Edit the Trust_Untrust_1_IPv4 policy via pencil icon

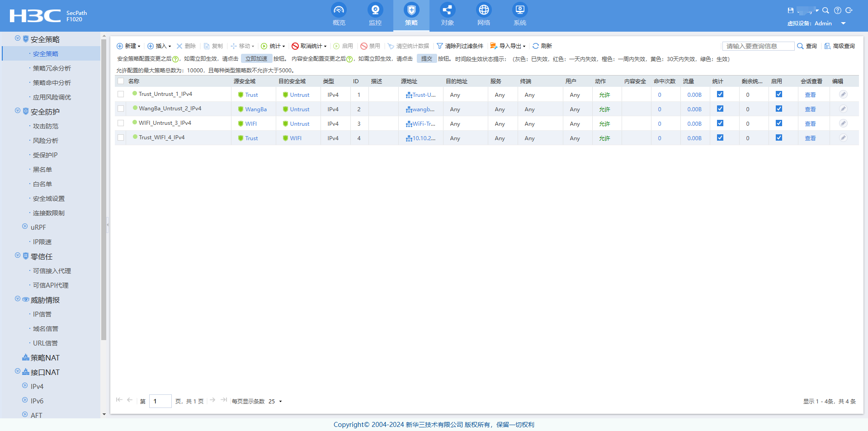[x=843, y=95]
